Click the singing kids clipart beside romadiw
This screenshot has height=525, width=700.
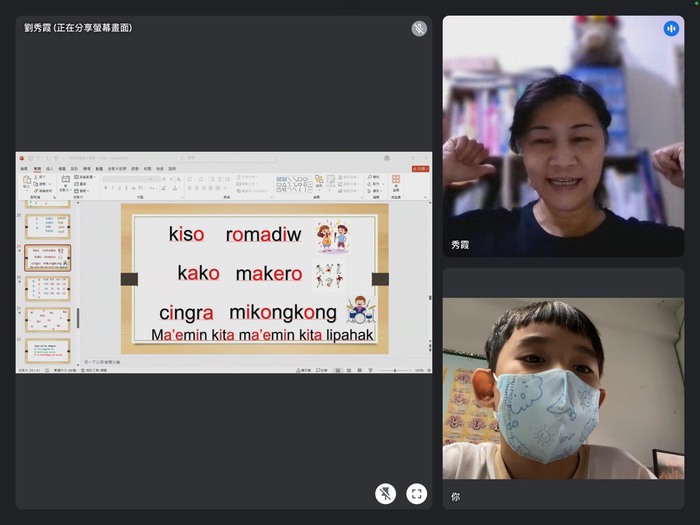coord(332,237)
